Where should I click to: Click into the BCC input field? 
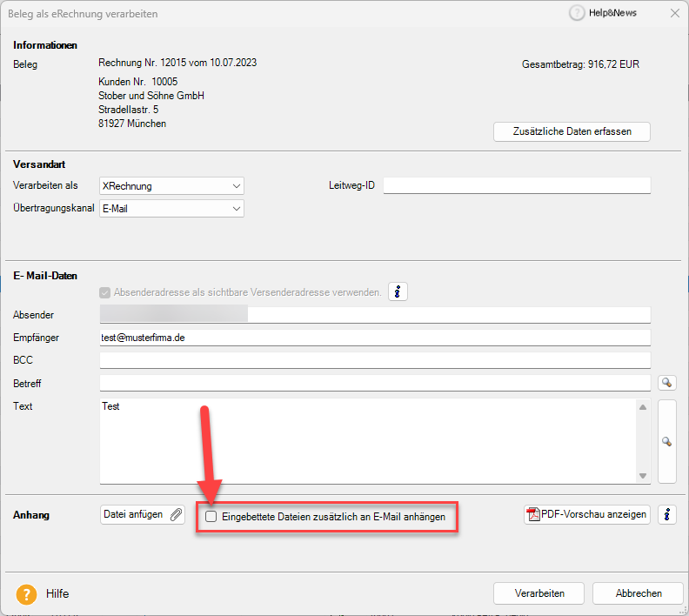[374, 360]
